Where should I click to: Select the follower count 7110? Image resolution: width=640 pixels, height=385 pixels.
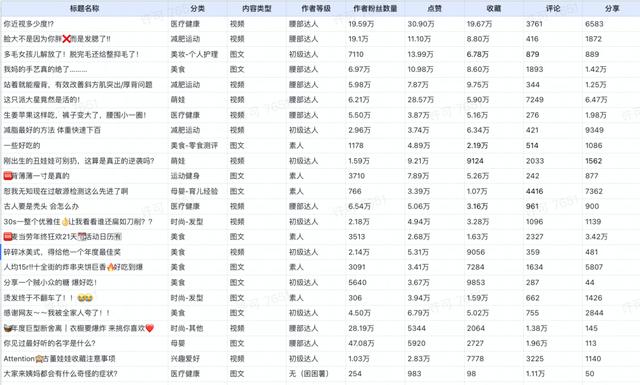pyautogui.click(x=356, y=54)
